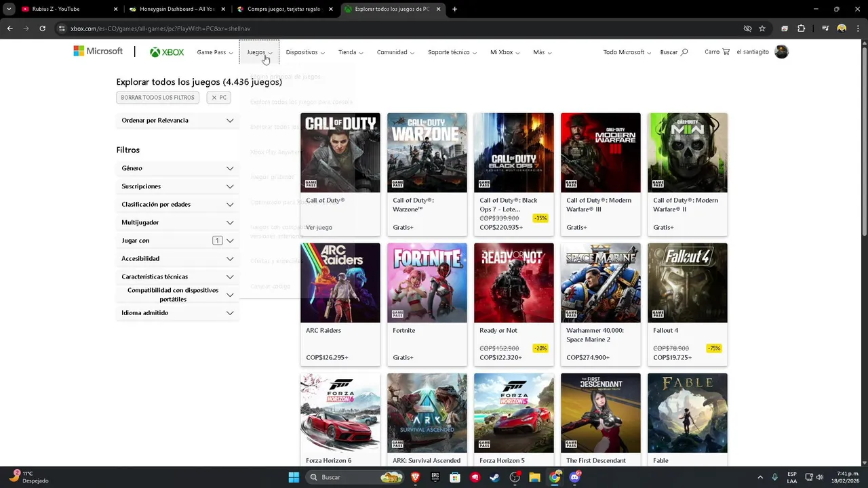The width and height of the screenshot is (868, 488).
Task: Open the Soporte técnico nav menu
Action: (452, 52)
